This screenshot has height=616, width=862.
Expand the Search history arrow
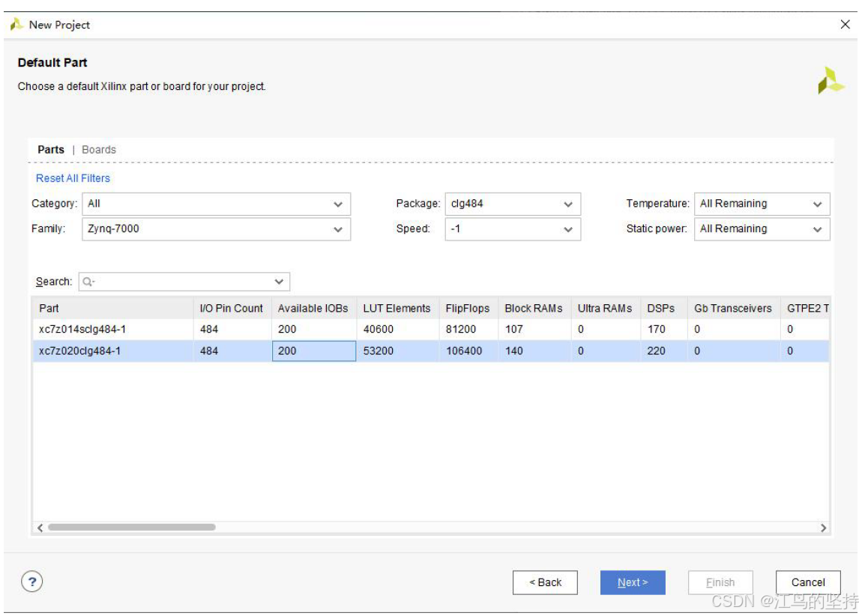point(279,282)
